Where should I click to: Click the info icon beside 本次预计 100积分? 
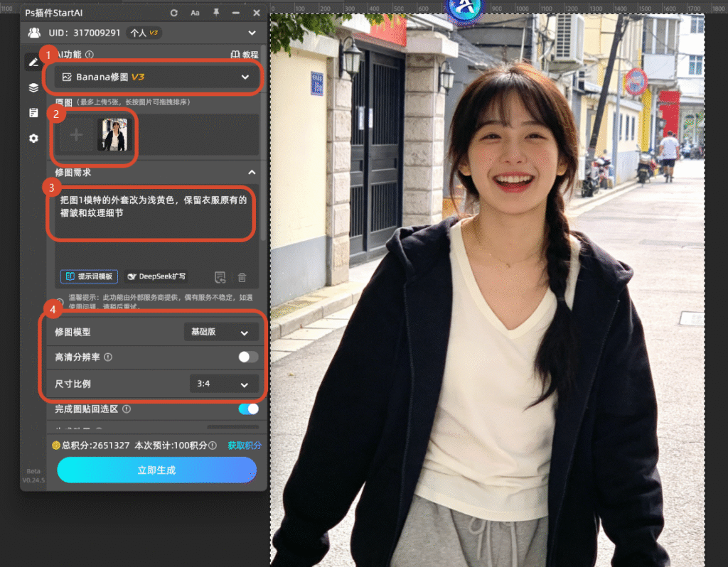(213, 445)
